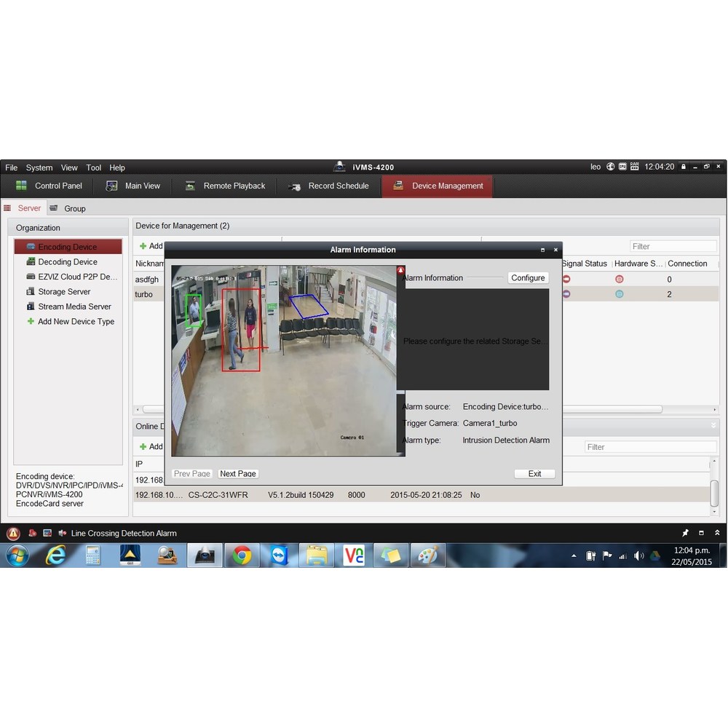The height and width of the screenshot is (728, 728).
Task: Select Encoding Device in Organization list
Action: click(68, 247)
